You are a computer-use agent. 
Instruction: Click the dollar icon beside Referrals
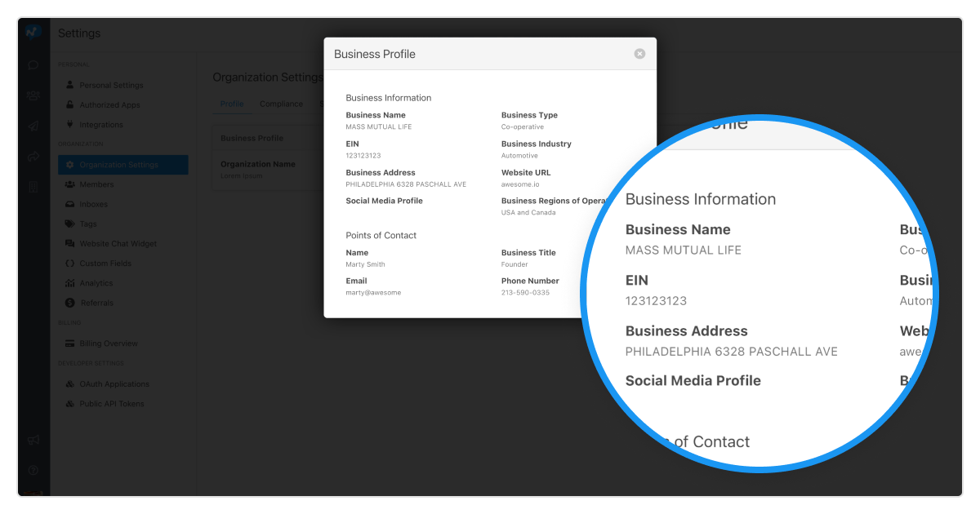[70, 303]
